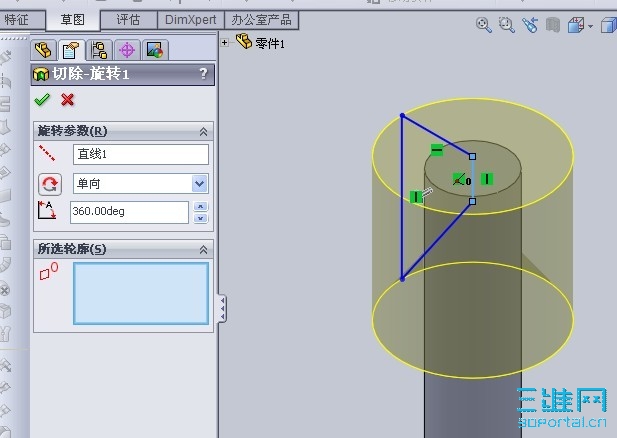Click the horizontal relation marker on sketch
617x438 pixels.
pyautogui.click(x=437, y=150)
